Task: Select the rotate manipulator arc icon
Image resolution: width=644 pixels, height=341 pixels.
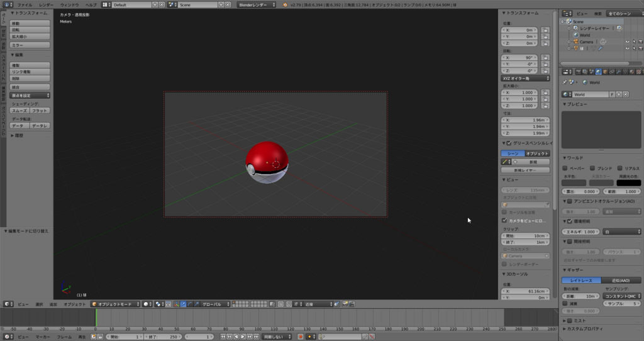Action: click(189, 304)
